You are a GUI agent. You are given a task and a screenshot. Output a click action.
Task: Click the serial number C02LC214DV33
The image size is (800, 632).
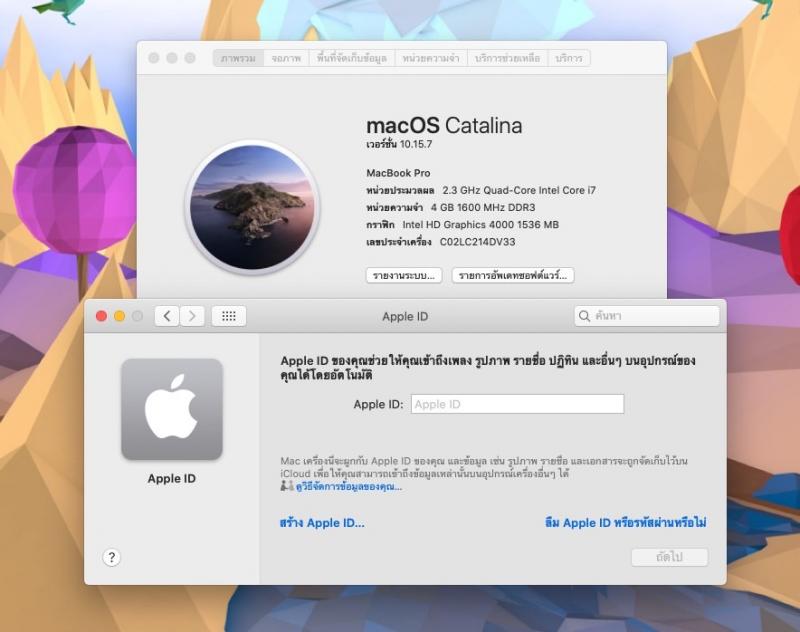478,242
